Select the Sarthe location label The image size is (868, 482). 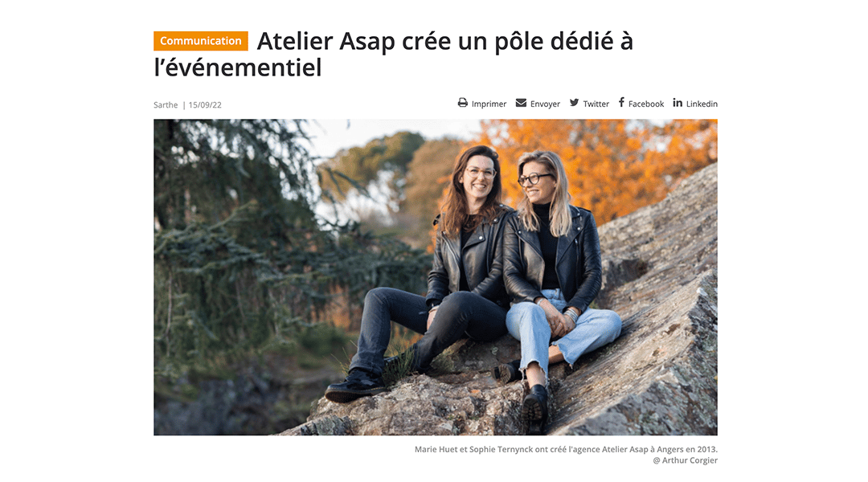point(166,105)
